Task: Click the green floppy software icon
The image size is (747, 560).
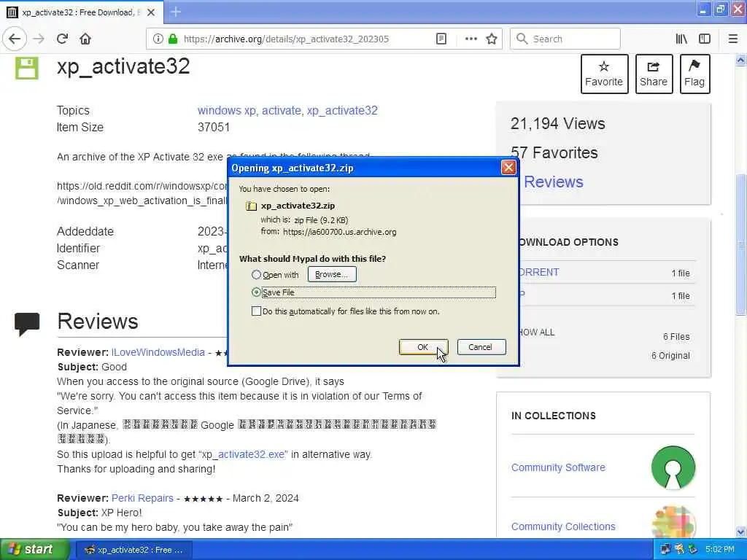Action: [x=27, y=68]
